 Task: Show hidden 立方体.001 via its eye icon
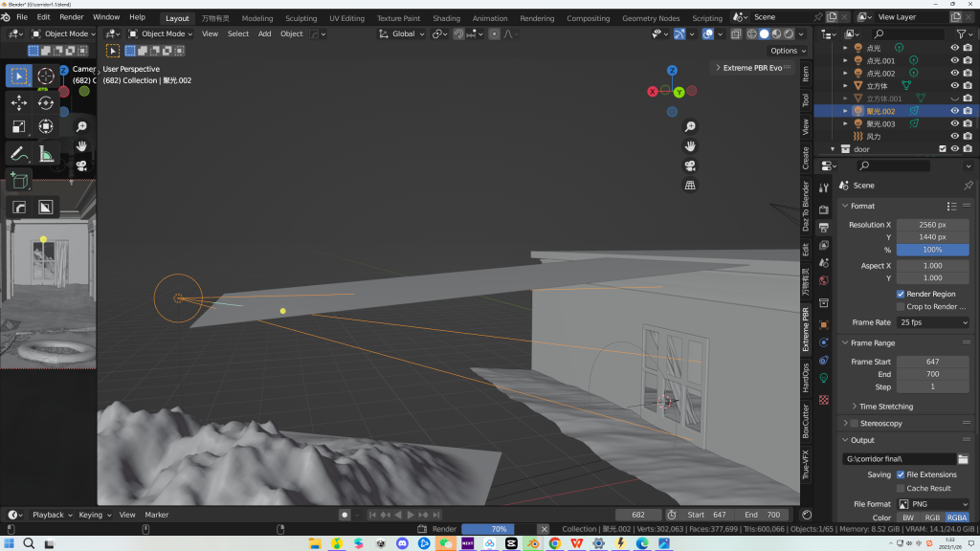954,99
